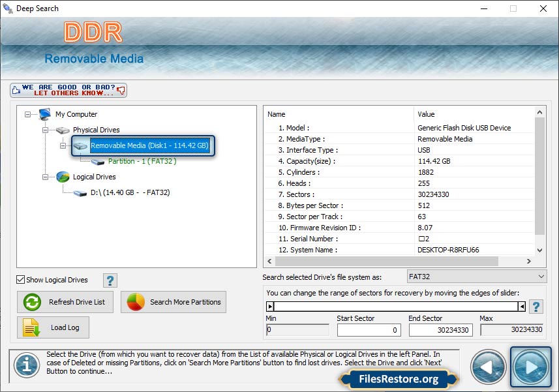The height and width of the screenshot is (392, 559).
Task: Click Search More Partitions button
Action: [x=174, y=302]
